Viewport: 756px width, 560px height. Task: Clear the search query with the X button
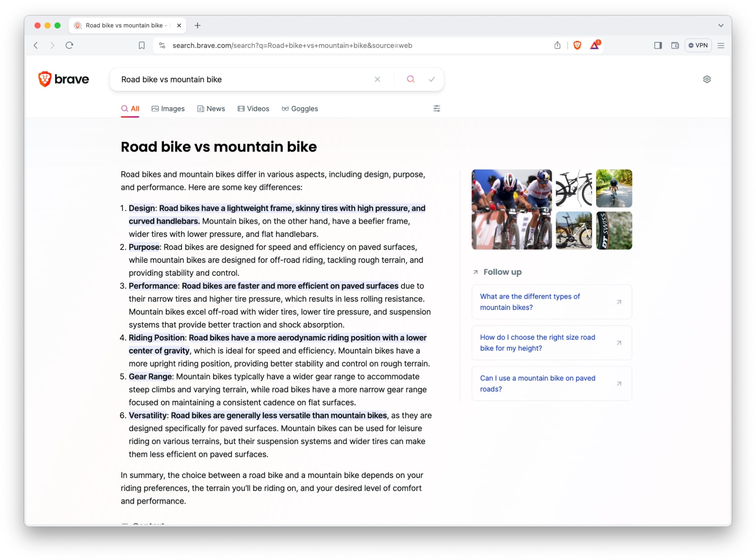click(377, 79)
